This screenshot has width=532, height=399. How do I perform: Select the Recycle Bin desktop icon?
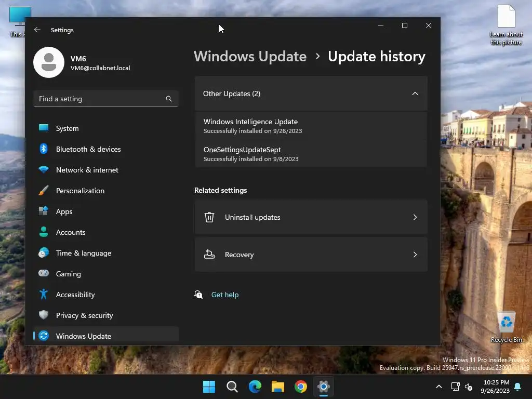[x=506, y=327]
